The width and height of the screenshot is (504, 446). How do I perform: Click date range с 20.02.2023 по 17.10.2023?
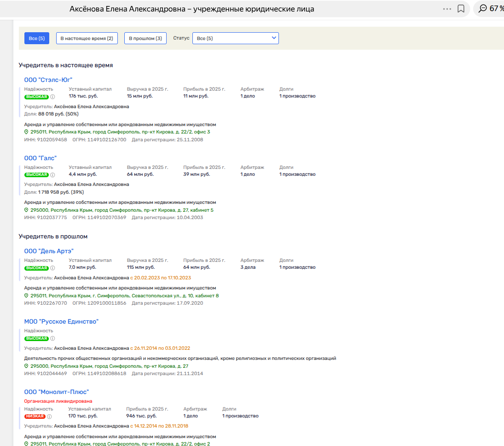(x=161, y=278)
